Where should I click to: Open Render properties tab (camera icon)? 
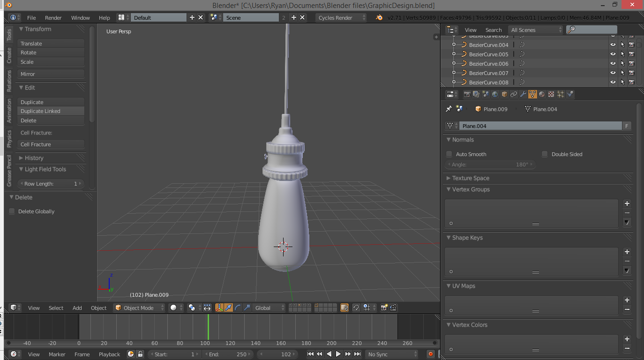(x=467, y=94)
